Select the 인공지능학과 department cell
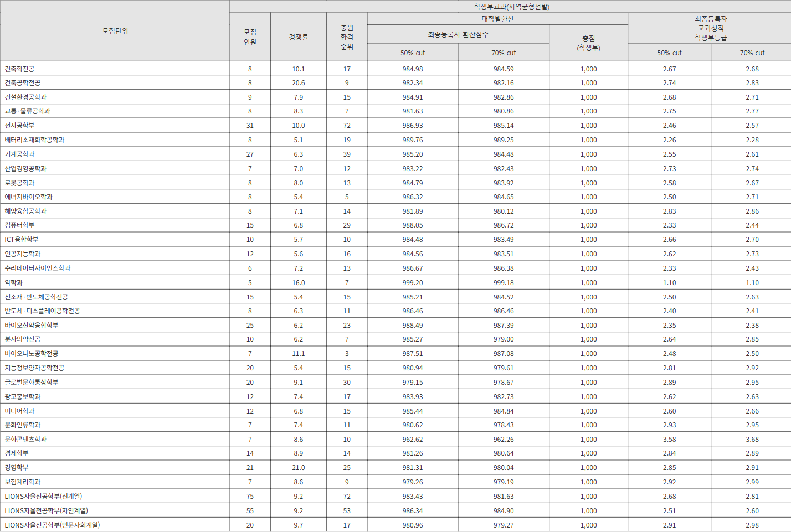Image resolution: width=791 pixels, height=532 pixels. click(x=23, y=254)
